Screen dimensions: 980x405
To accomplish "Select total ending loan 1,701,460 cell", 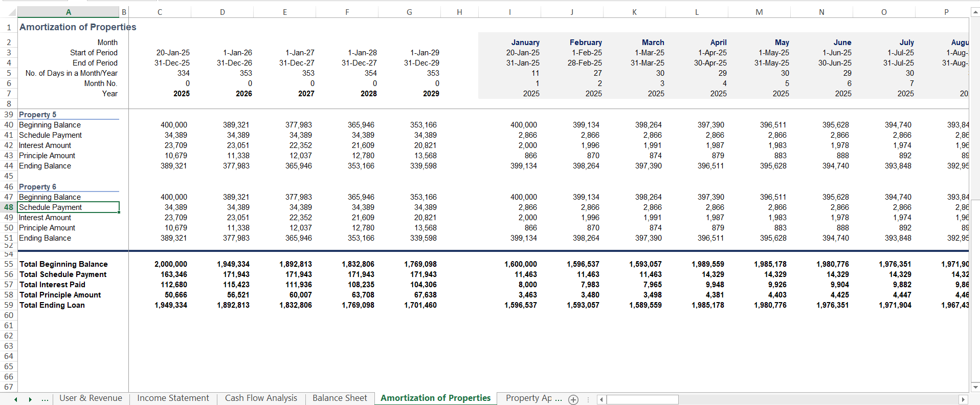I will point(410,305).
